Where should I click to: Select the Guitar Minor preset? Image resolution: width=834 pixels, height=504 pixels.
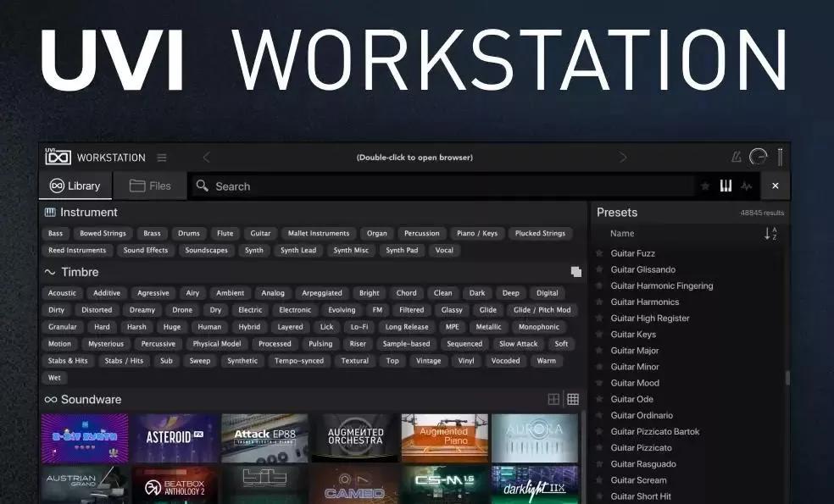pos(635,367)
